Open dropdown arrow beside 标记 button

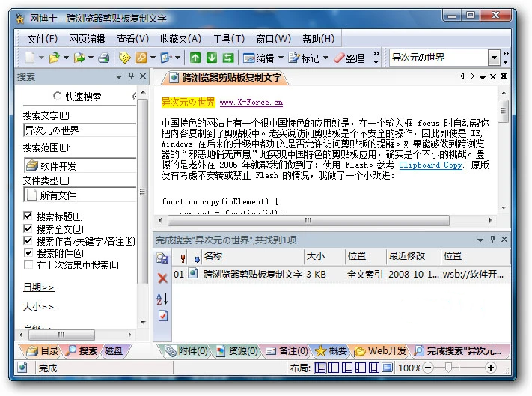pos(325,58)
